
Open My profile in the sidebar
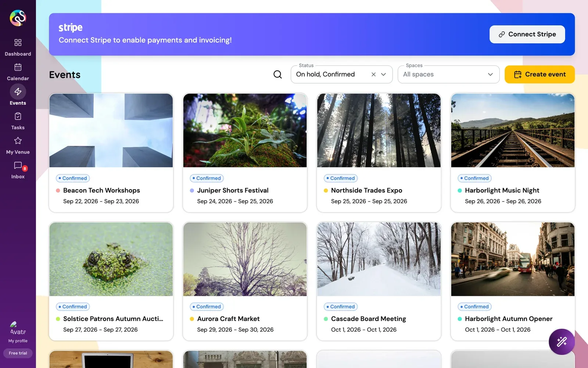pyautogui.click(x=18, y=332)
